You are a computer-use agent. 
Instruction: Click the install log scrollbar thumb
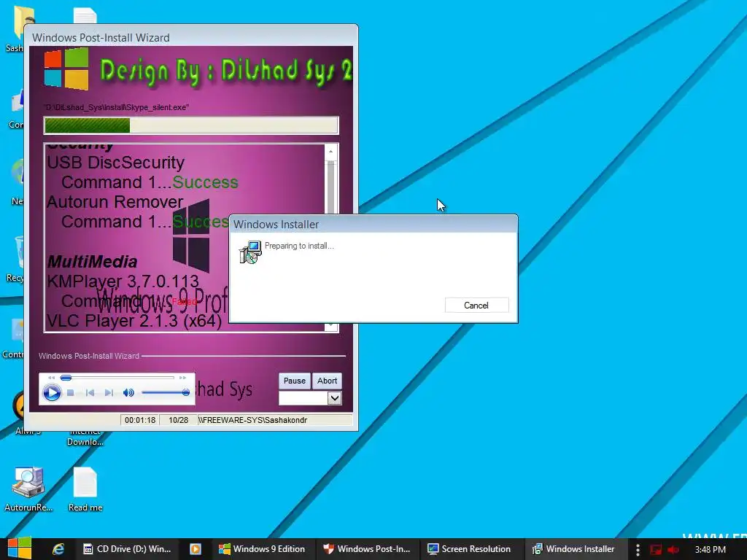pyautogui.click(x=330, y=188)
